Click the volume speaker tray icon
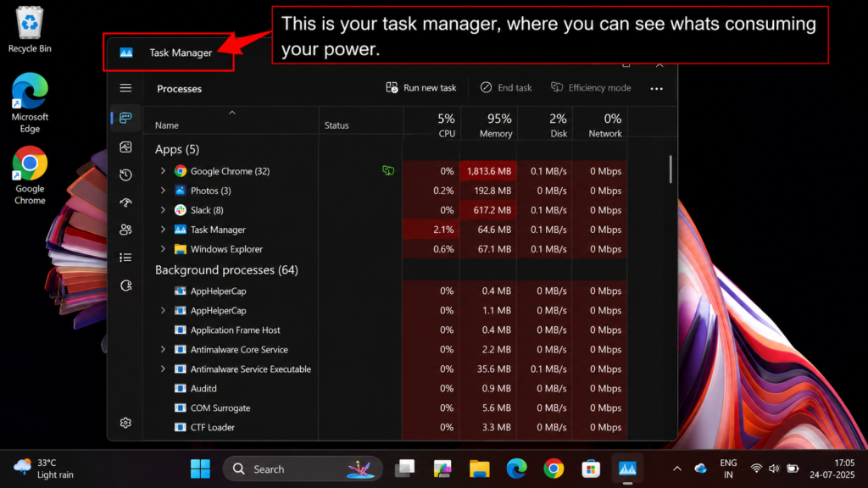 tap(774, 469)
